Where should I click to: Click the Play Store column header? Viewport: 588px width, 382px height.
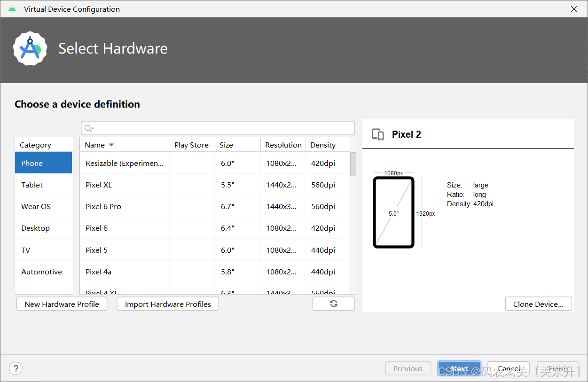[192, 145]
